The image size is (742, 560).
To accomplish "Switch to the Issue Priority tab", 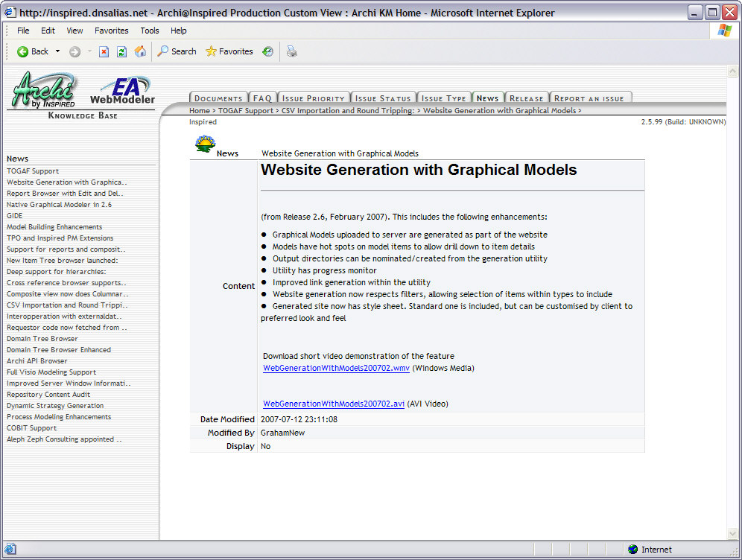I will pyautogui.click(x=314, y=97).
